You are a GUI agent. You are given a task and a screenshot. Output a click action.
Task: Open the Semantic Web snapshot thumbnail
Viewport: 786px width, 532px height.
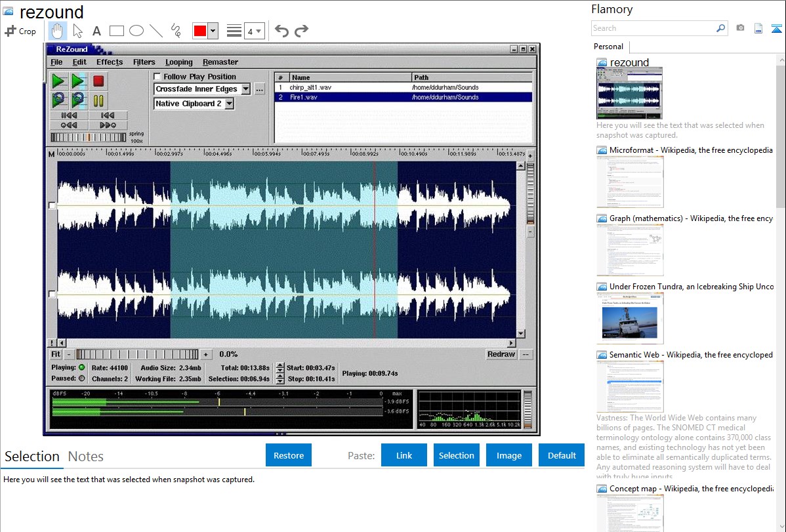[630, 386]
